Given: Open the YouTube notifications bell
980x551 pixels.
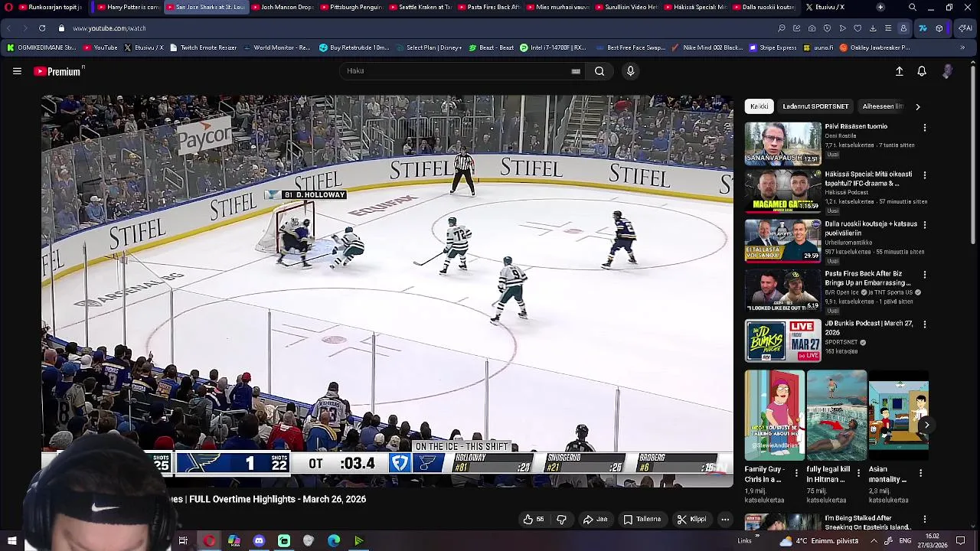Looking at the screenshot, I should click(x=922, y=71).
